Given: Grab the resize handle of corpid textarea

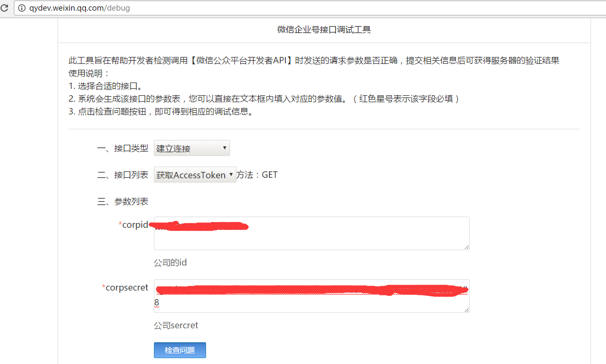Looking at the screenshot, I should pos(467,247).
